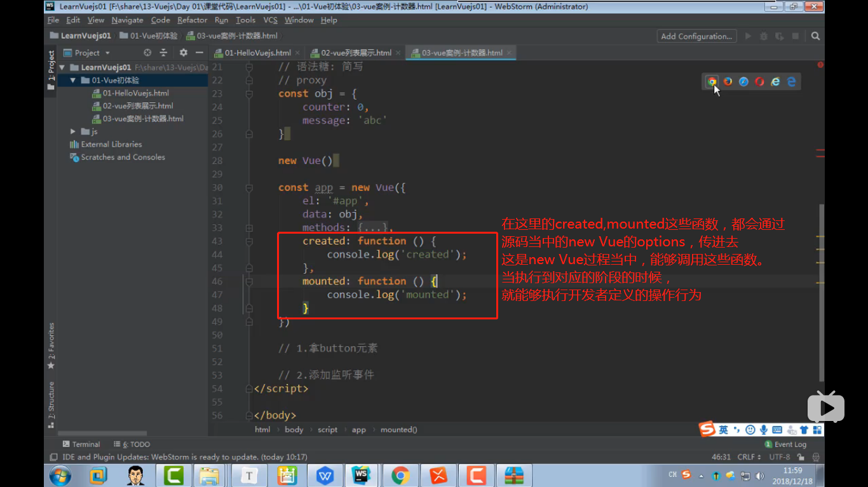Open the Event Log
868x487 pixels.
click(x=785, y=444)
